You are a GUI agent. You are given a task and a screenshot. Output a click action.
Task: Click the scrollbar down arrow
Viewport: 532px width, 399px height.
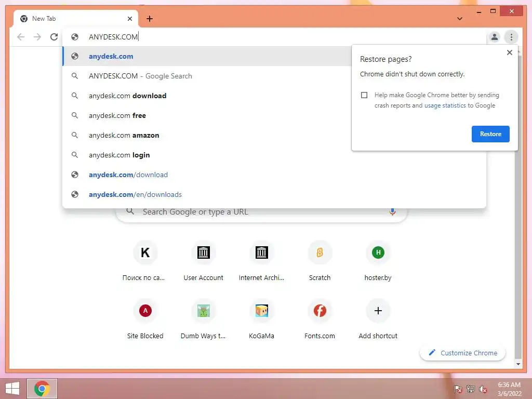click(518, 364)
